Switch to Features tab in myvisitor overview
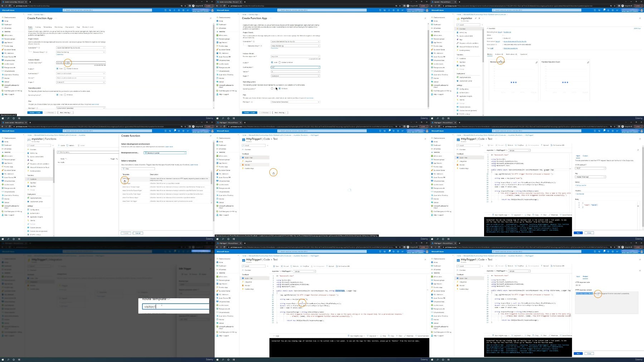 click(499, 54)
